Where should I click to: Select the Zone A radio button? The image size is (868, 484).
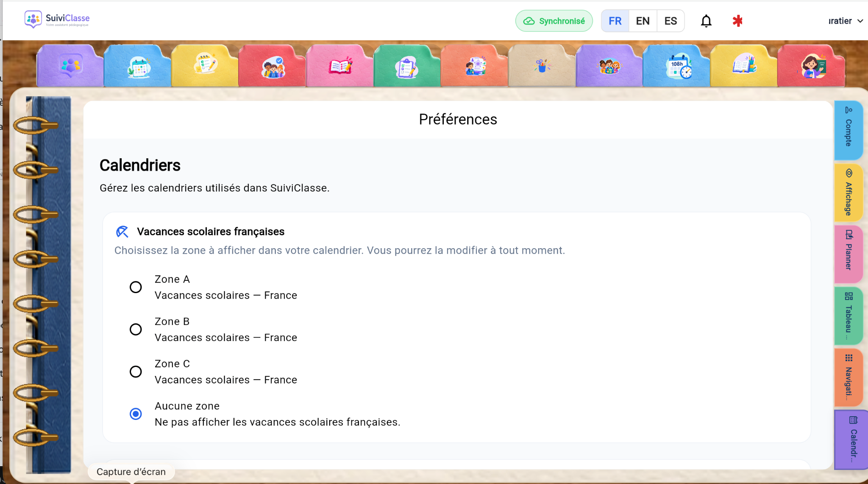[x=136, y=287]
